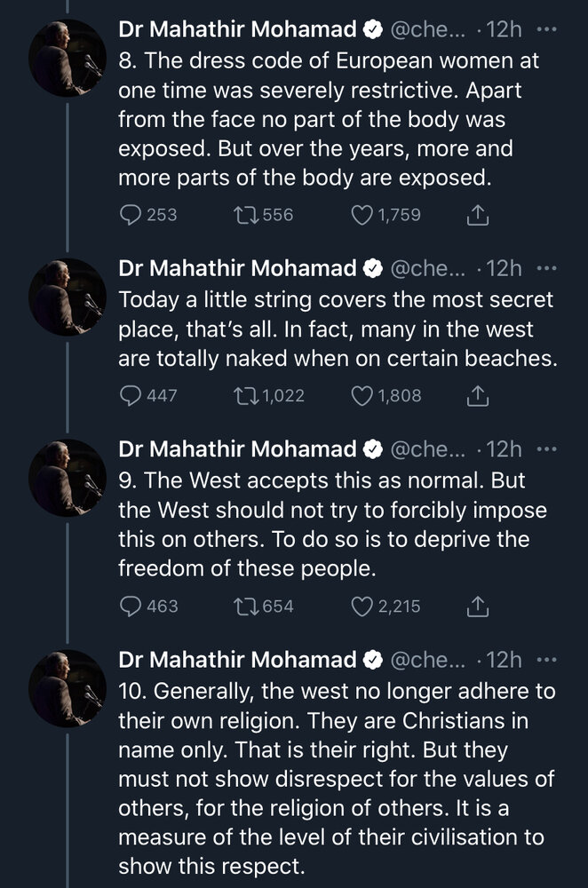Screen dimensions: 588x888
Task: Share the tweet about certain beaches
Action: point(478,396)
